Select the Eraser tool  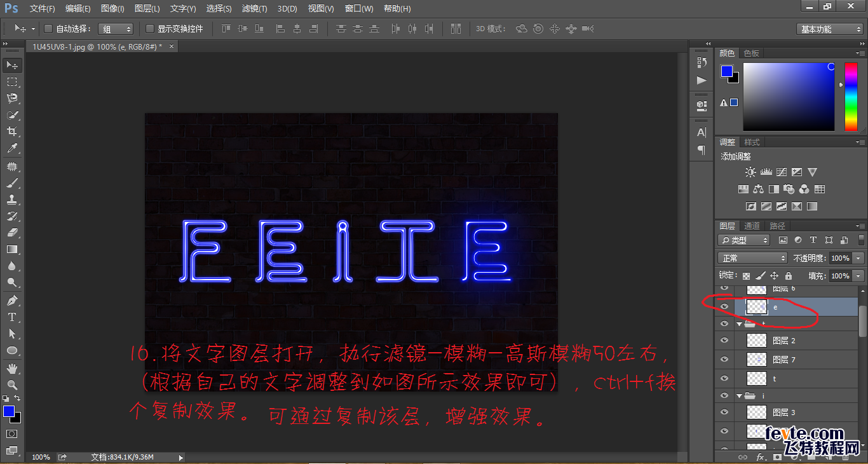coord(12,233)
